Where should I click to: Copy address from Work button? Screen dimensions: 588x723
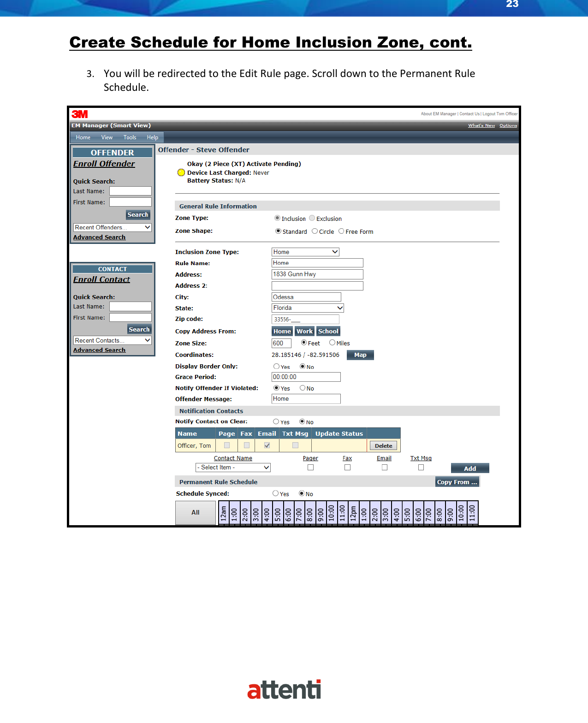[304, 331]
